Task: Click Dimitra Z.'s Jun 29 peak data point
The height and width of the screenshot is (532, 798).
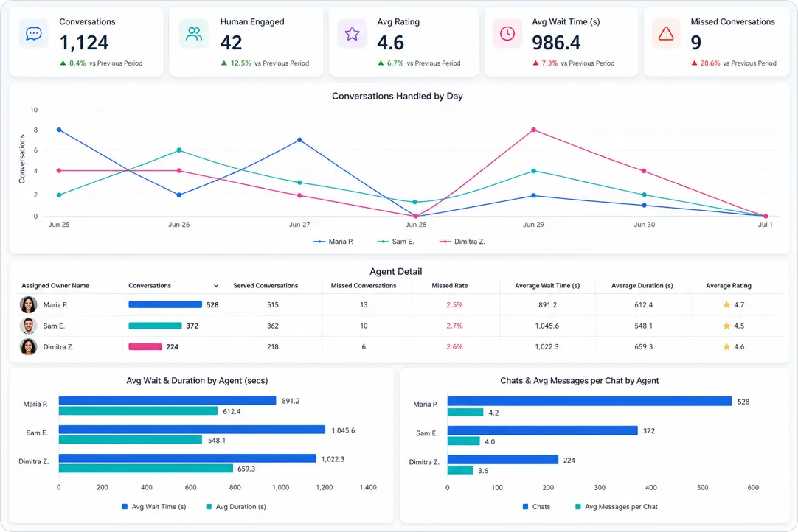Action: pyautogui.click(x=533, y=130)
